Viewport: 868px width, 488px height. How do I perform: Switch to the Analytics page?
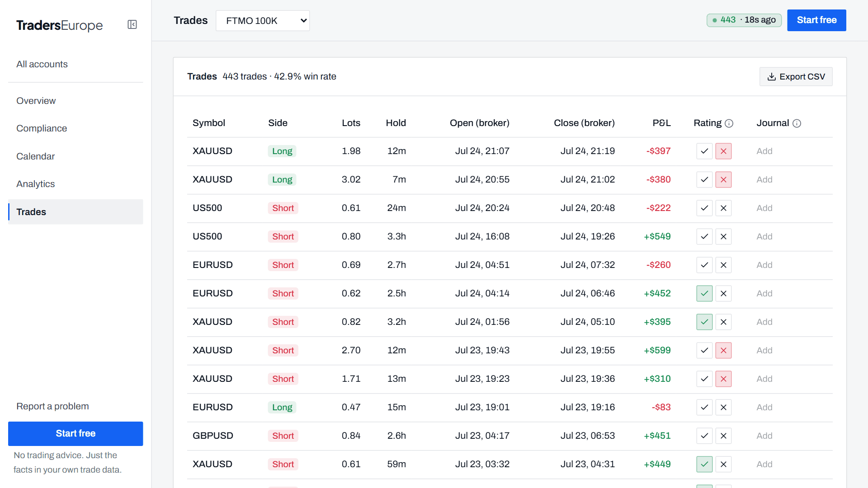click(x=75, y=184)
